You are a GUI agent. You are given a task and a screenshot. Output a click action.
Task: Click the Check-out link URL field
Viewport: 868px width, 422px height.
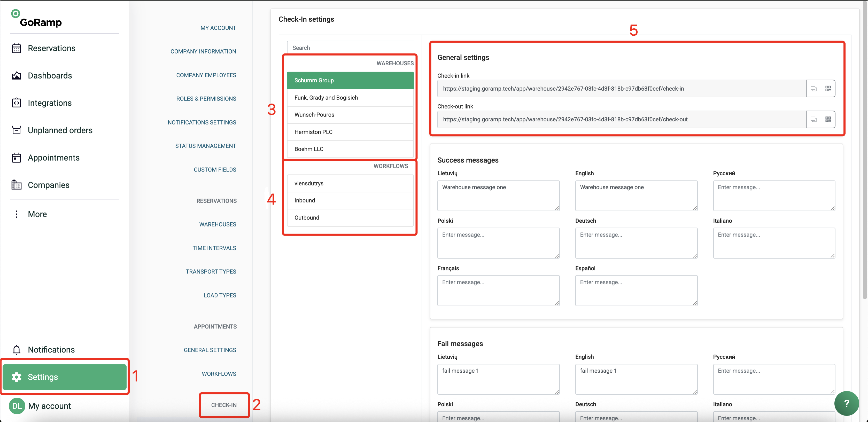click(x=621, y=119)
